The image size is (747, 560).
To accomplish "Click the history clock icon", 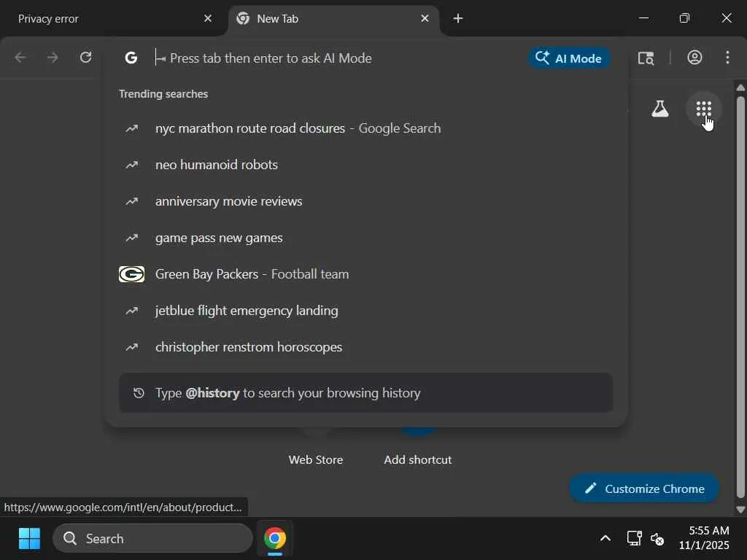I will click(x=139, y=393).
